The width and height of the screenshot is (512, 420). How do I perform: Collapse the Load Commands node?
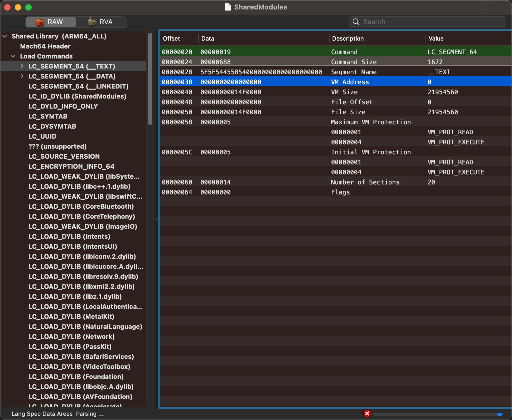(13, 56)
